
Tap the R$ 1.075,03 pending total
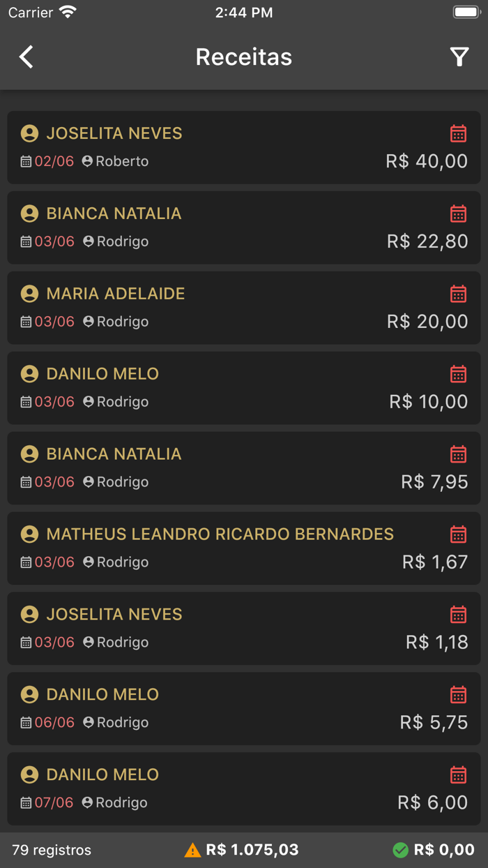(252, 850)
